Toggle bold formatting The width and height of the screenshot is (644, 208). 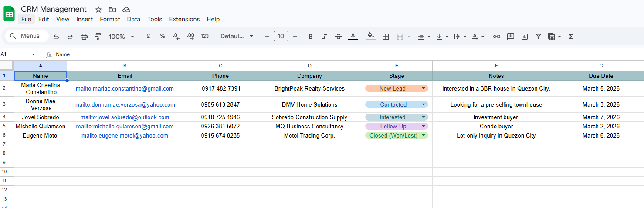click(x=311, y=37)
